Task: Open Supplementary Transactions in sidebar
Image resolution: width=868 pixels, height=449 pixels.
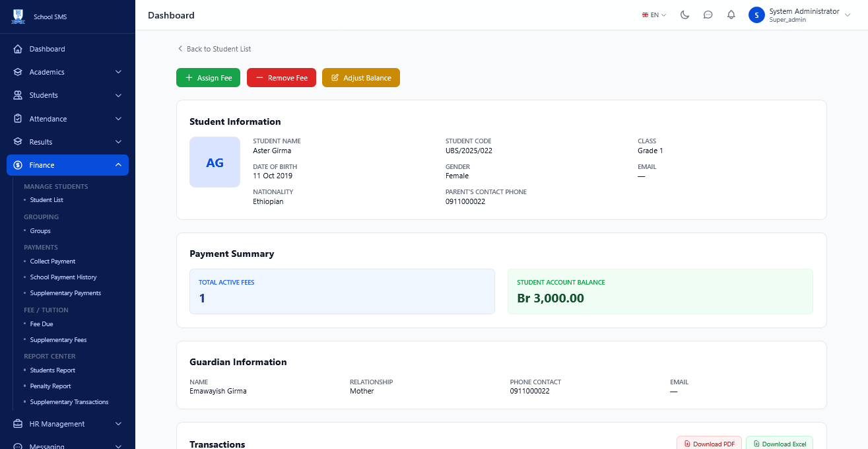Action: click(x=69, y=402)
